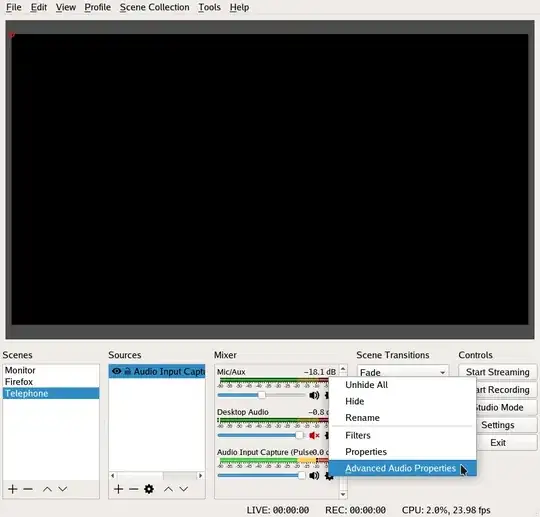Screen dimensions: 540x517
Task: Choose Properties in the context menu
Action: (403, 452)
